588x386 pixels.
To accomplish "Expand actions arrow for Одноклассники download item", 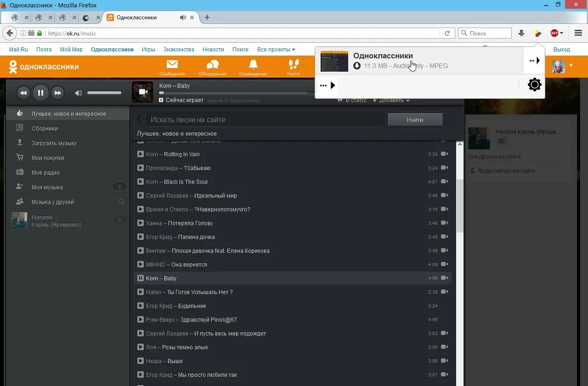I will 534,61.
